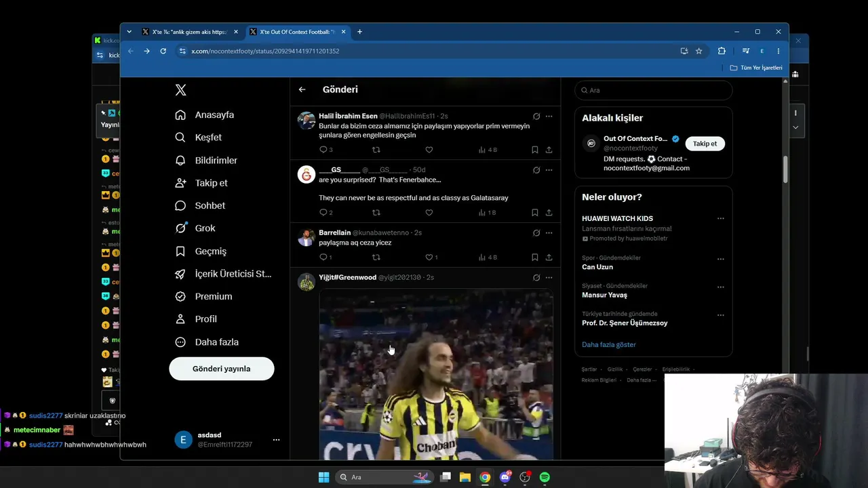This screenshot has width=868, height=488.
Task: Click Grok icon on Yiğit#Greenwood's post
Action: [536, 277]
